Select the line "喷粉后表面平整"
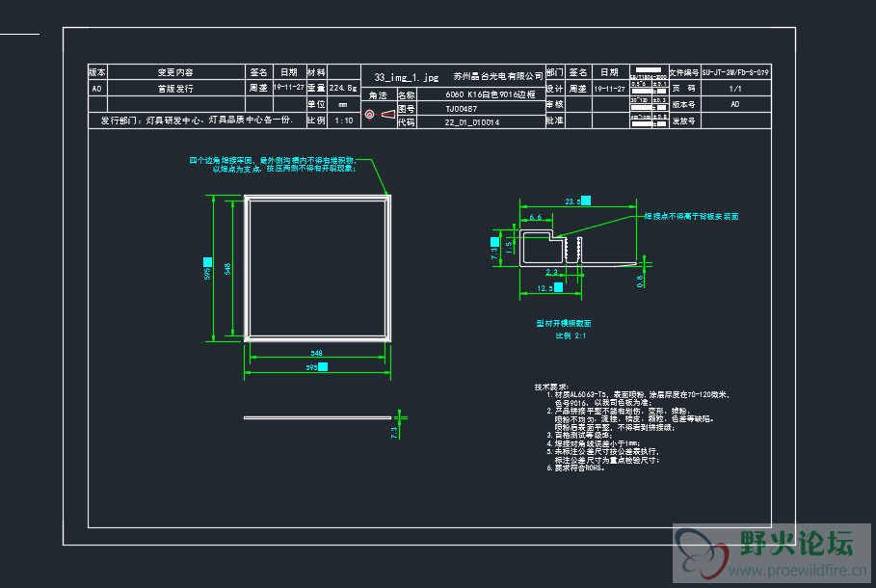 (x=615, y=428)
